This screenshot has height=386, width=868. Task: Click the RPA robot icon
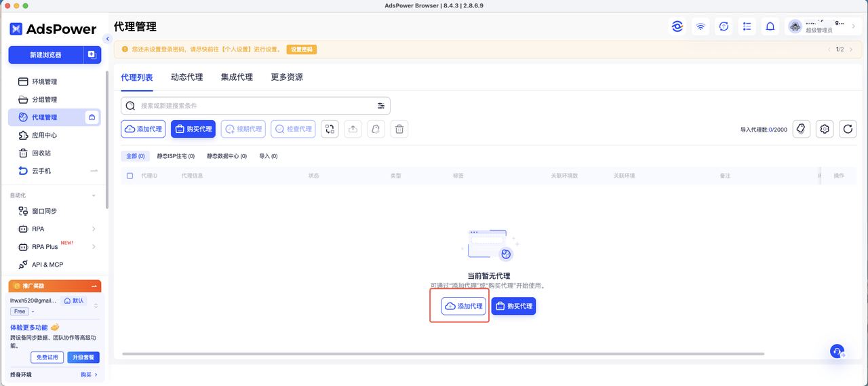tap(23, 229)
